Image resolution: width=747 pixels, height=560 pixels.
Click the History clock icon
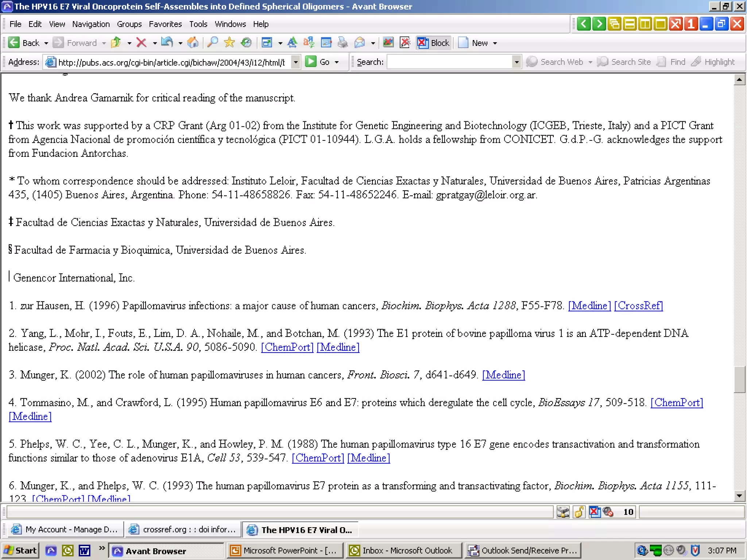[246, 43]
